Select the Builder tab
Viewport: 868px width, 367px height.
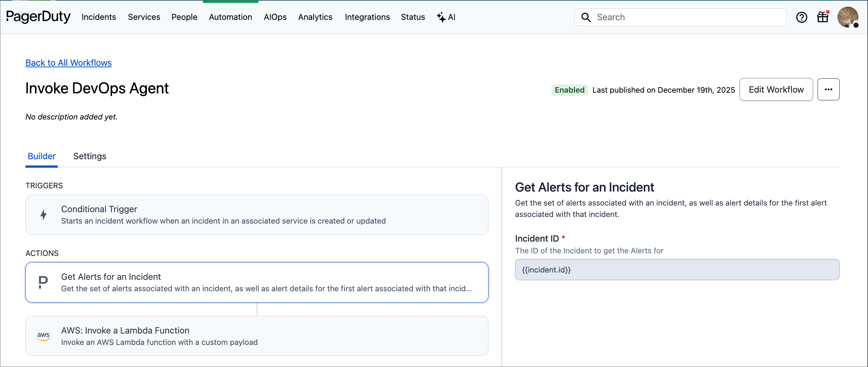pos(42,156)
